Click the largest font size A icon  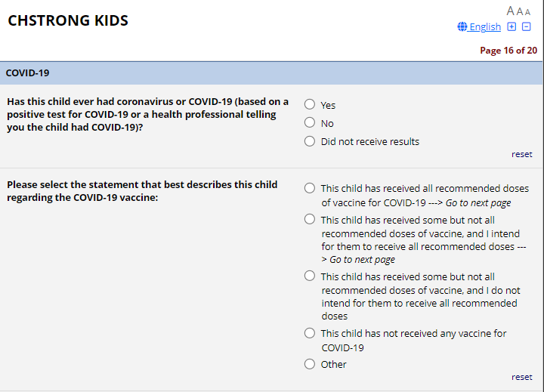coord(511,11)
